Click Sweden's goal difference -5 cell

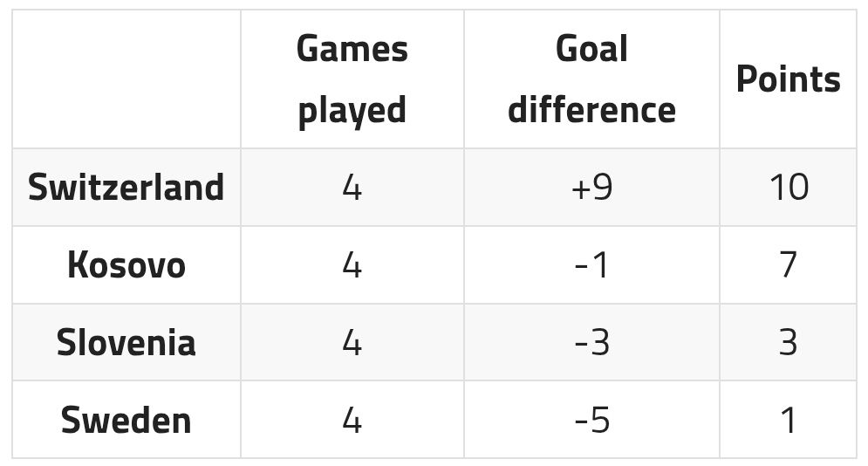(x=591, y=420)
